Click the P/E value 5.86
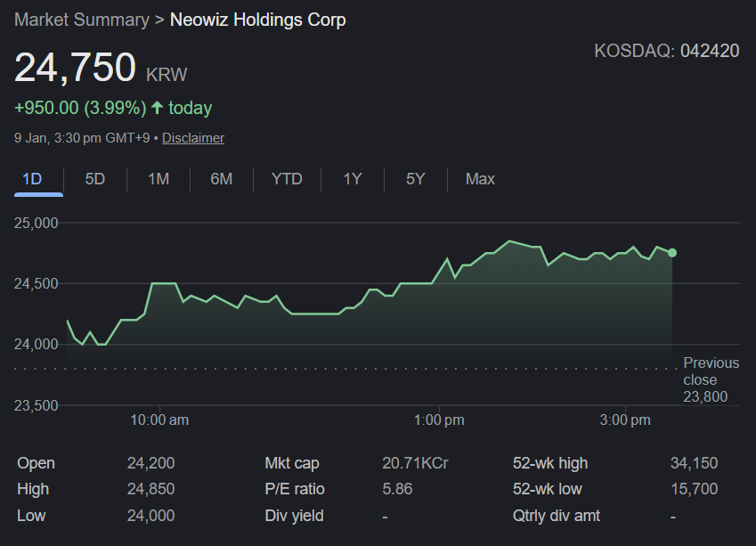The height and width of the screenshot is (546, 756). [397, 489]
